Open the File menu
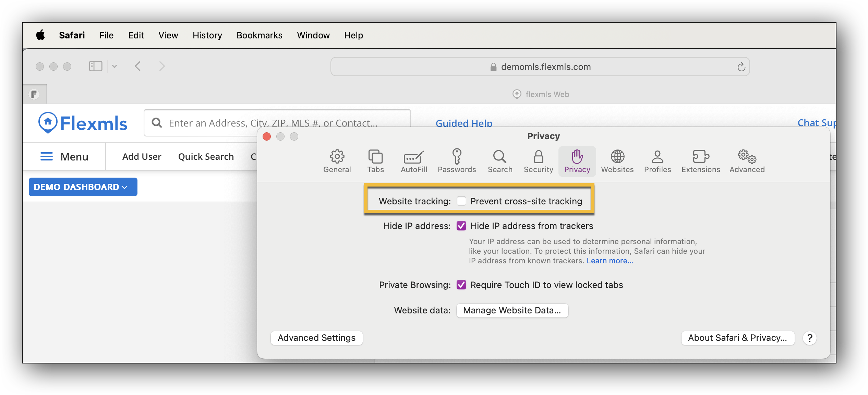 106,35
